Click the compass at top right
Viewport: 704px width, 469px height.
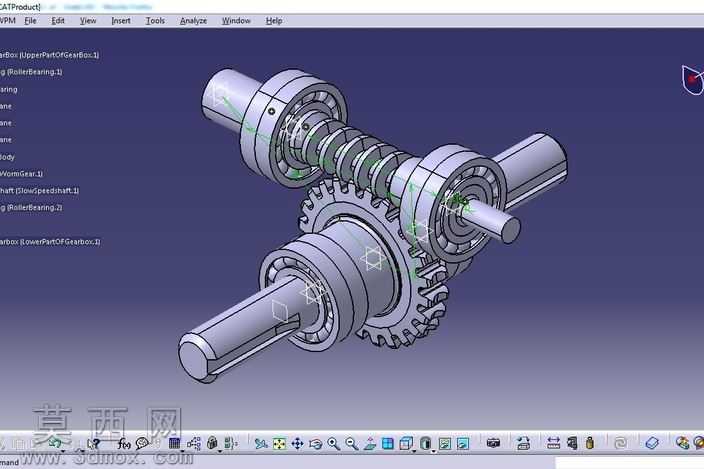693,80
